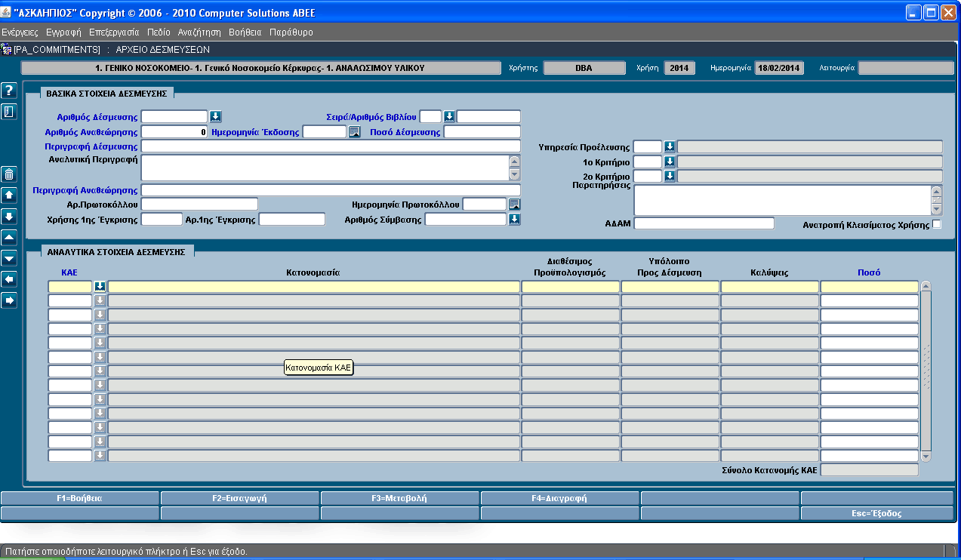Image resolution: width=961 pixels, height=560 pixels.
Task: Click the Σύνολο Κατανομής ΚΑΕ total field
Action: click(869, 469)
